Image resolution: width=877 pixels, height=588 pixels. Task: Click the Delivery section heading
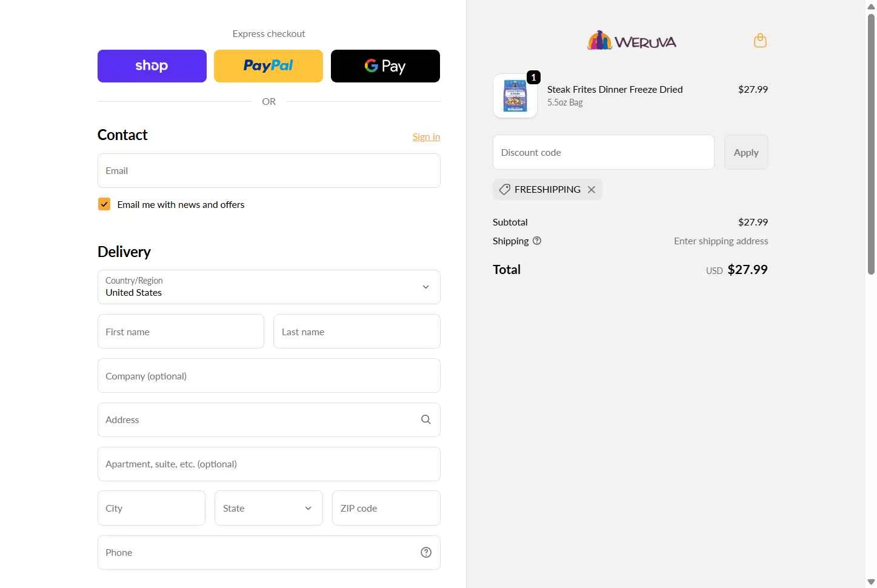[x=124, y=252]
